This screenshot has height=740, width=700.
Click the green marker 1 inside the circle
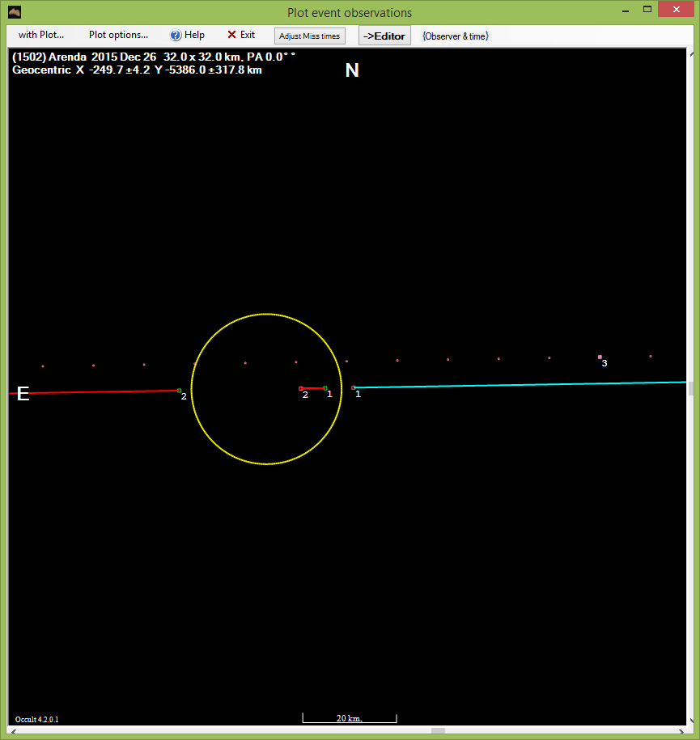point(325,388)
